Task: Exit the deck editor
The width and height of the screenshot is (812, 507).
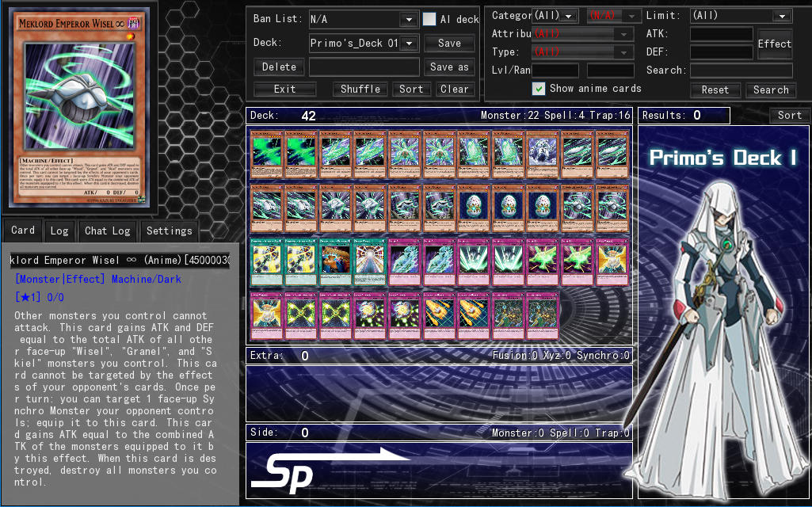Action: 285,89
